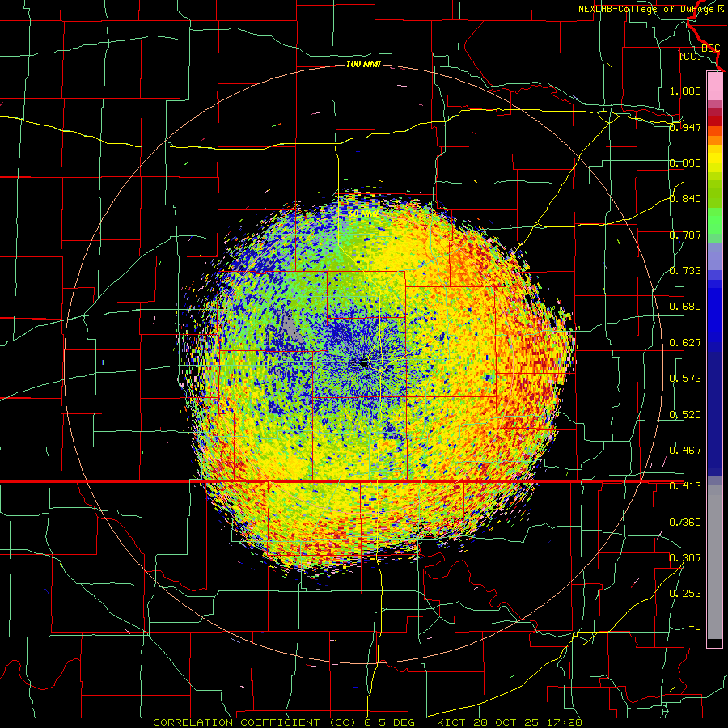Viewport: 728px width, 728px height.
Task: Select the 0.253 legend value
Action: pos(685,594)
